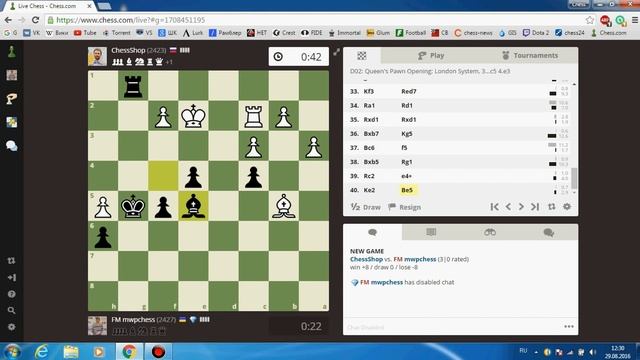Click the move list scroll-up arrow

click(x=574, y=84)
